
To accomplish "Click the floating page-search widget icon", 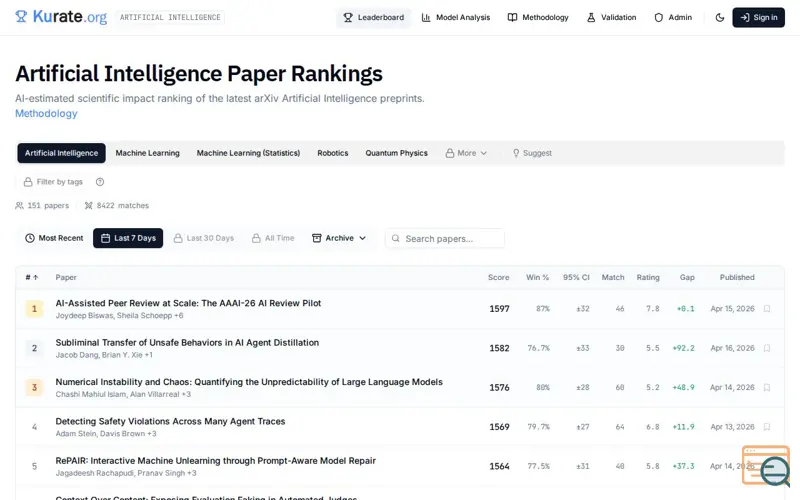I will [766, 466].
